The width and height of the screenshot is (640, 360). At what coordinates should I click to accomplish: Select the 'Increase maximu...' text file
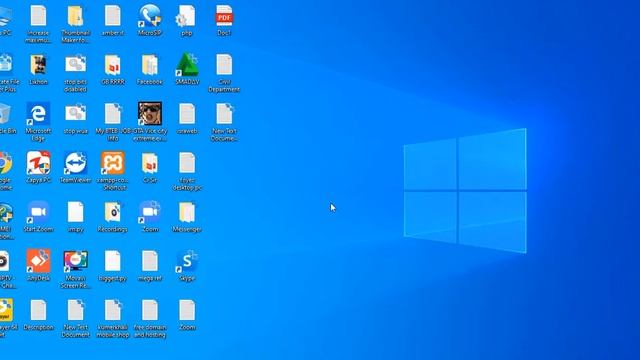coord(38,24)
